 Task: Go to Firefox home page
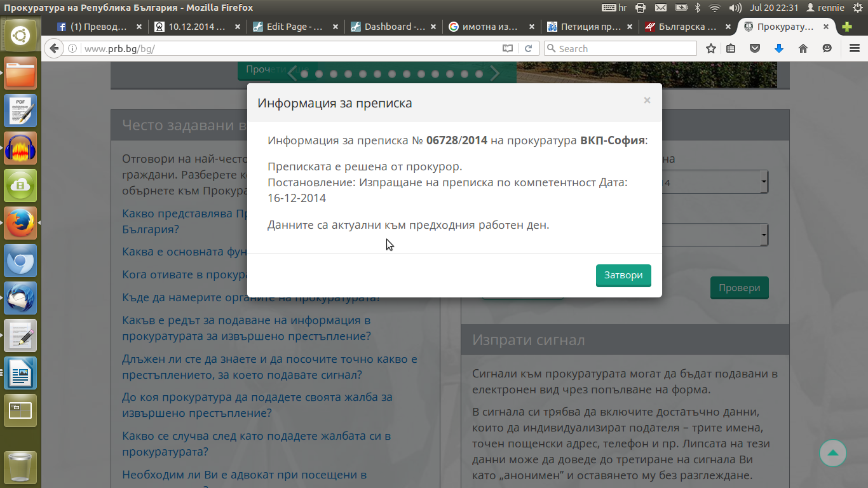(x=803, y=48)
